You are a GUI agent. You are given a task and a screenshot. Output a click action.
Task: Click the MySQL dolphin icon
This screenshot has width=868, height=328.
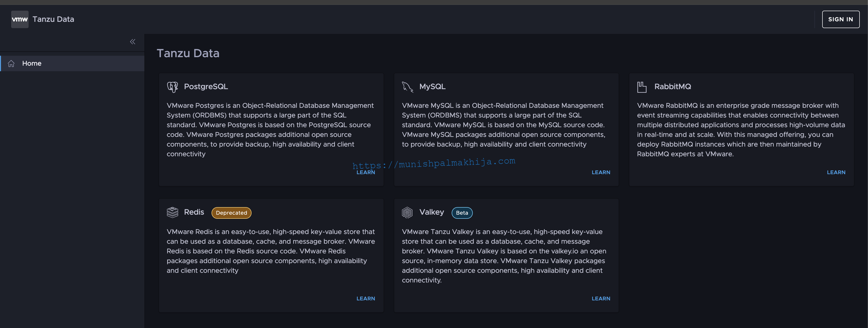click(x=407, y=87)
